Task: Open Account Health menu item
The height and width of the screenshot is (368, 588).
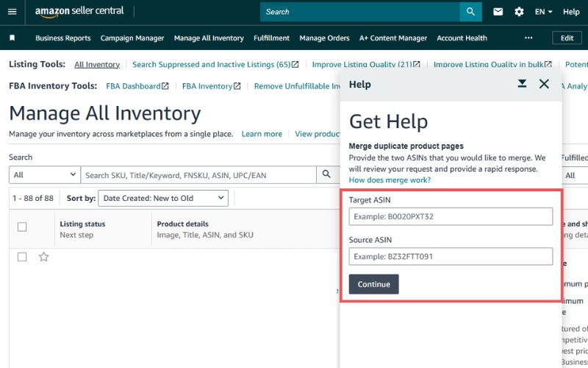Action: click(x=462, y=38)
